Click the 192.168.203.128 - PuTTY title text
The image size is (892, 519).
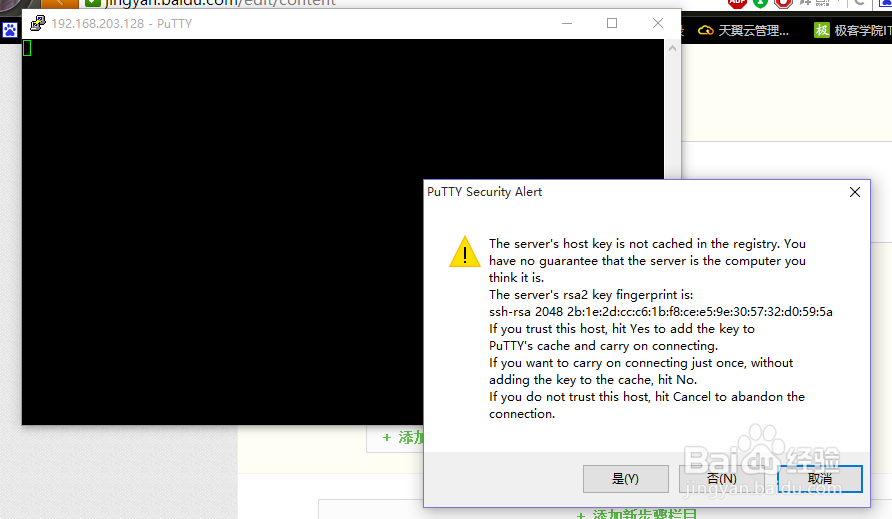[x=122, y=24]
